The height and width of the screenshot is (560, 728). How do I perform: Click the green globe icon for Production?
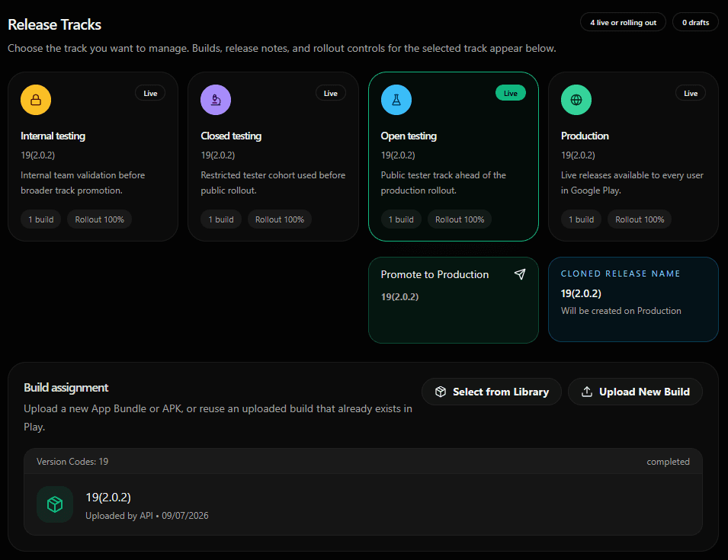tap(576, 100)
